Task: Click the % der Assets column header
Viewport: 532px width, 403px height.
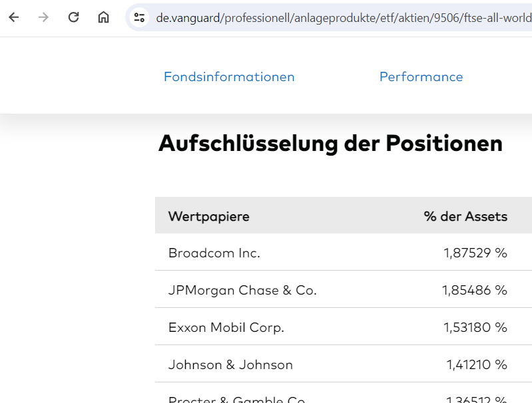Action: click(465, 216)
